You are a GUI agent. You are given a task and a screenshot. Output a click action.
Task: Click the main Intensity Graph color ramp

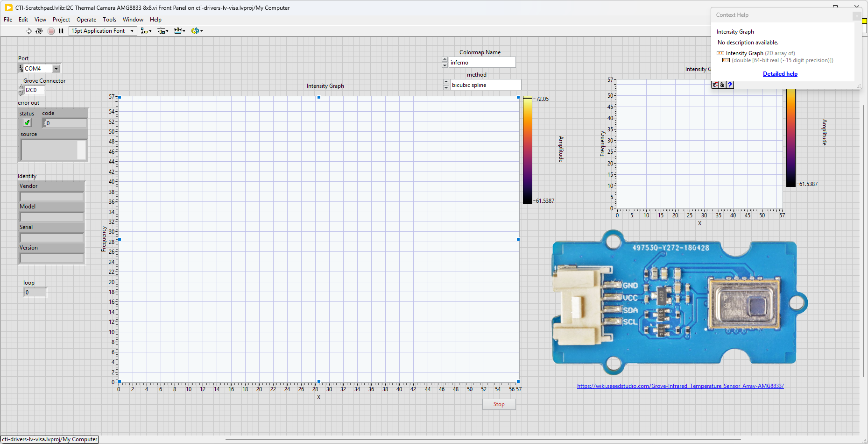tap(527, 150)
